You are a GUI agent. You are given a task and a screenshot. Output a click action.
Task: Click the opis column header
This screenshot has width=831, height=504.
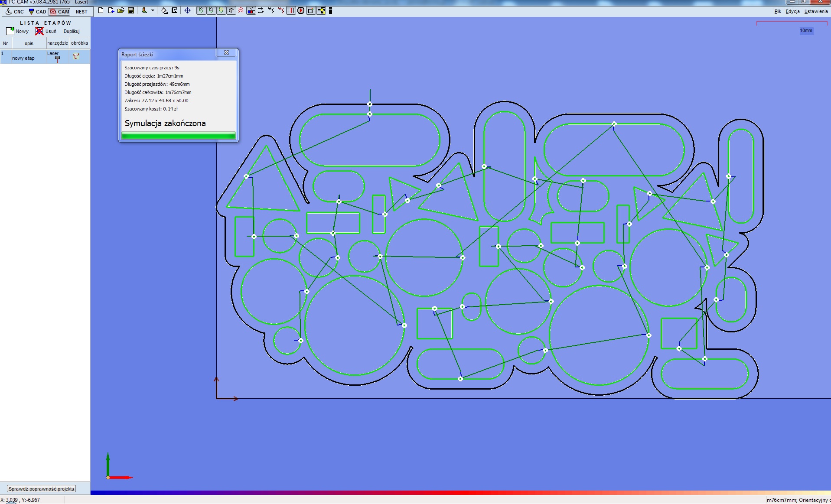click(x=29, y=43)
